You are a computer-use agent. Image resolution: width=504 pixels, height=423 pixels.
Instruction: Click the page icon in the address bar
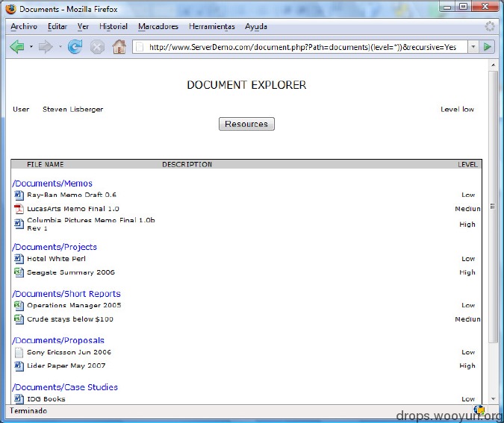140,47
